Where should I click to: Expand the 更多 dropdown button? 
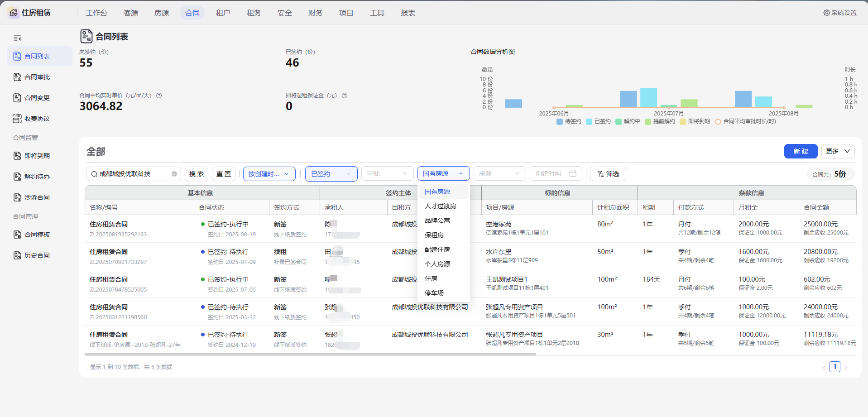838,151
